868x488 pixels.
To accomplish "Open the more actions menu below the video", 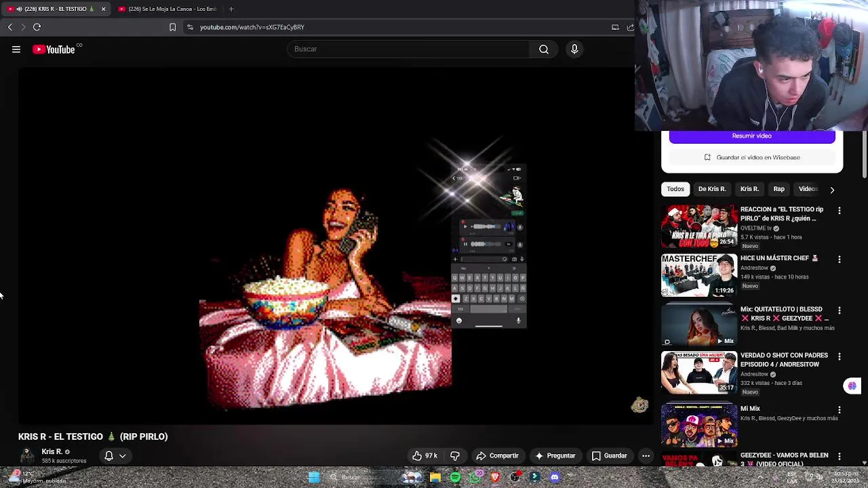I will point(646,456).
